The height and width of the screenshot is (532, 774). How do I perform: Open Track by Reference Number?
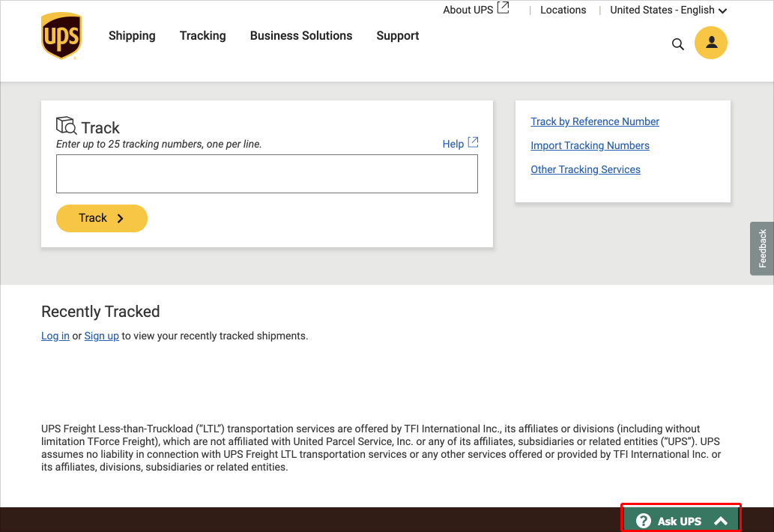pyautogui.click(x=595, y=121)
